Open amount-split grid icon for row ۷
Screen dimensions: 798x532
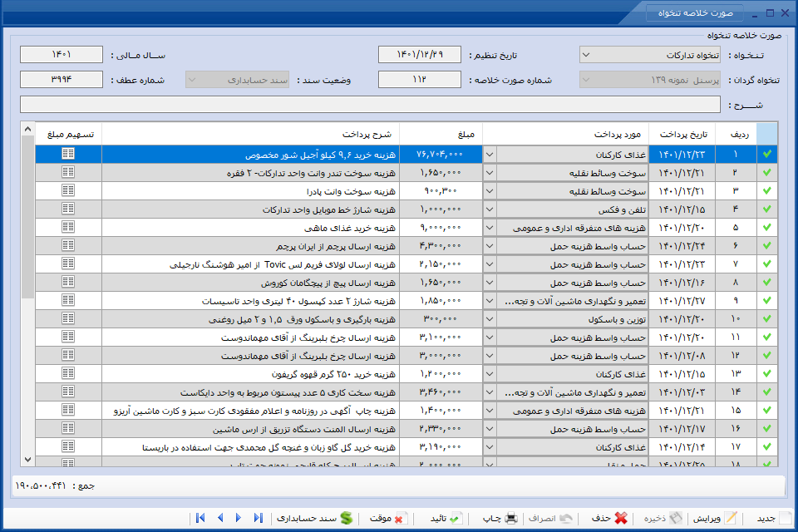click(68, 264)
